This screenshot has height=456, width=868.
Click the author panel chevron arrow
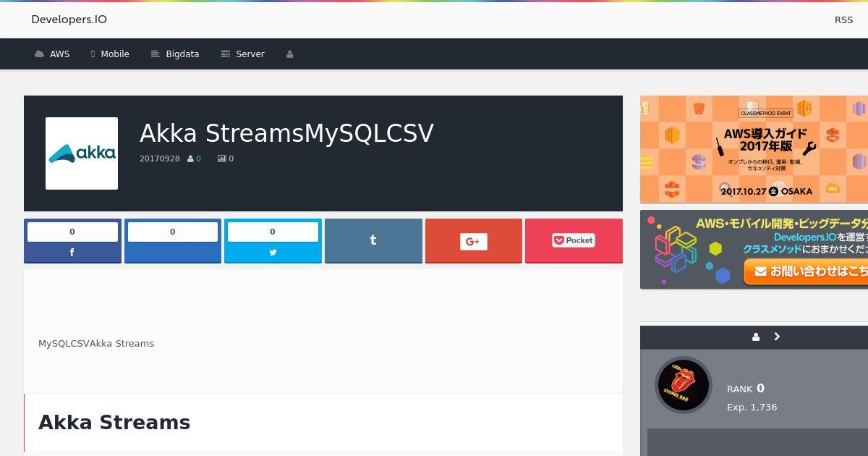pos(777,337)
